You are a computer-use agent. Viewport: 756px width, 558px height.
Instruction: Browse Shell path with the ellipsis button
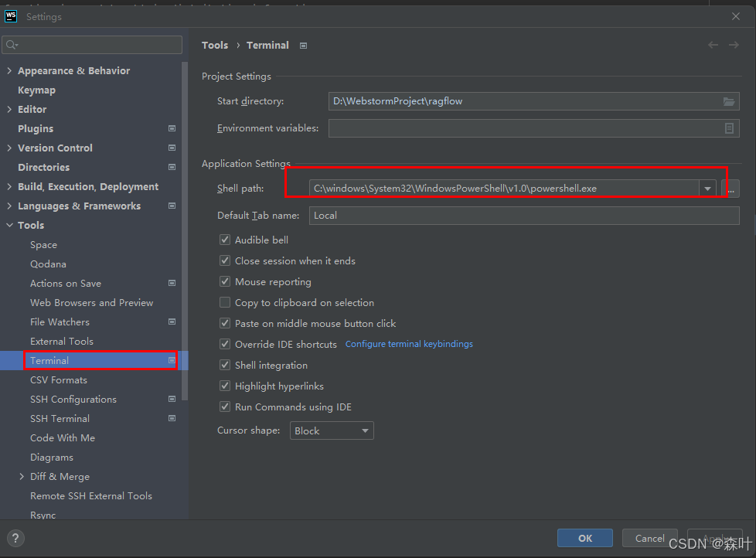pos(730,188)
